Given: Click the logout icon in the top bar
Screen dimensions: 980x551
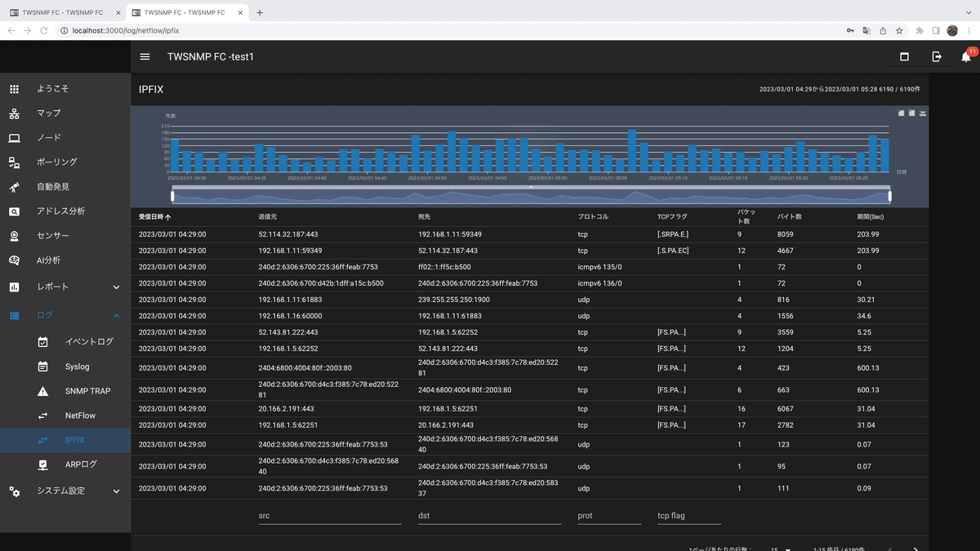Looking at the screenshot, I should (x=936, y=56).
